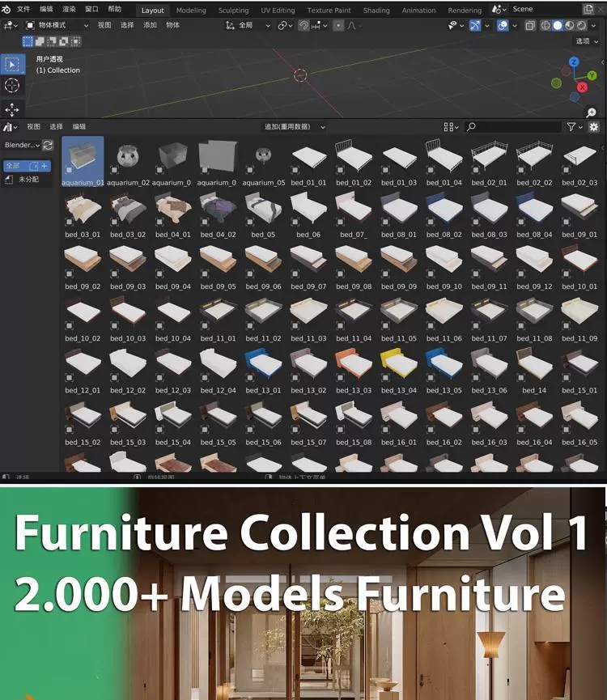Expand the shading options arrow

tap(593, 25)
